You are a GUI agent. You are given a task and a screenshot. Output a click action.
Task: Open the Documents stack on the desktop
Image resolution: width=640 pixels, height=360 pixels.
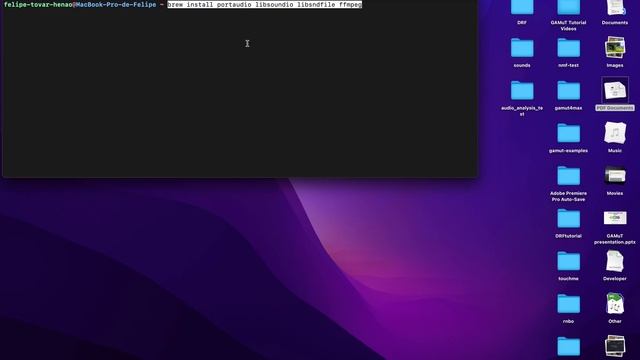(615, 7)
